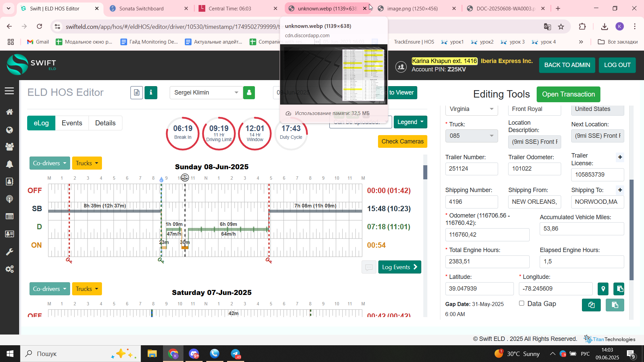Open the ID card sidebar icon
This screenshot has height=362, width=644.
click(9, 234)
